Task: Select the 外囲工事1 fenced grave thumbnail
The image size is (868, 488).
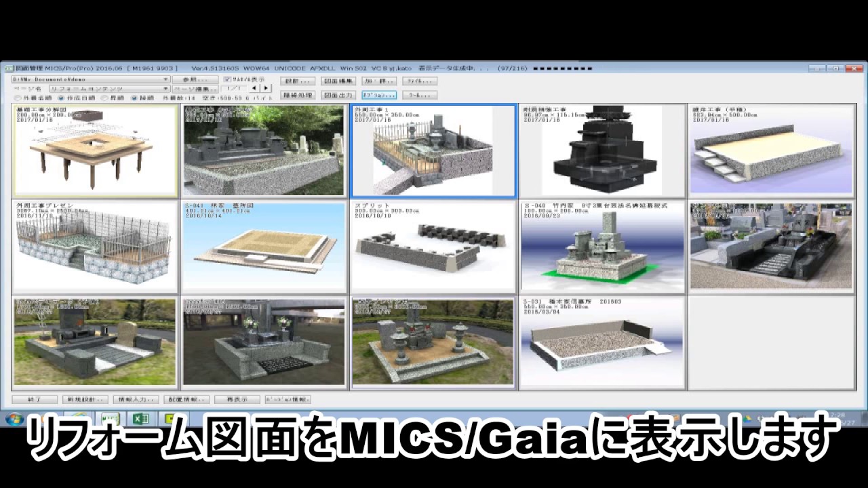Action: pyautogui.click(x=433, y=150)
